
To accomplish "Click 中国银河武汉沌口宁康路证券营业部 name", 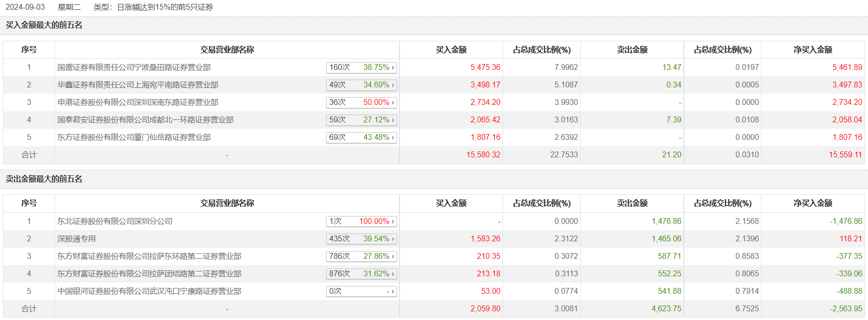I will [x=149, y=291].
